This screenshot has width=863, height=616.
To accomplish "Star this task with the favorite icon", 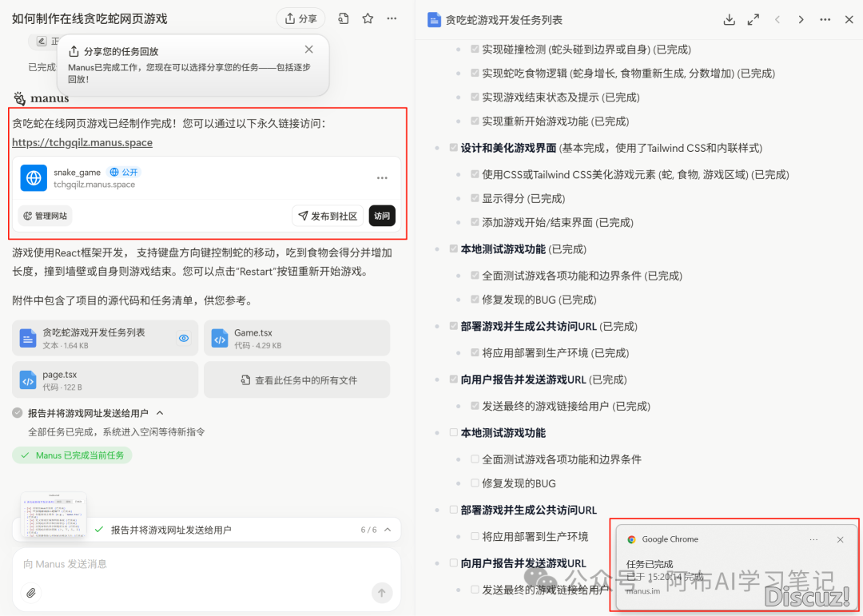I will click(x=368, y=18).
